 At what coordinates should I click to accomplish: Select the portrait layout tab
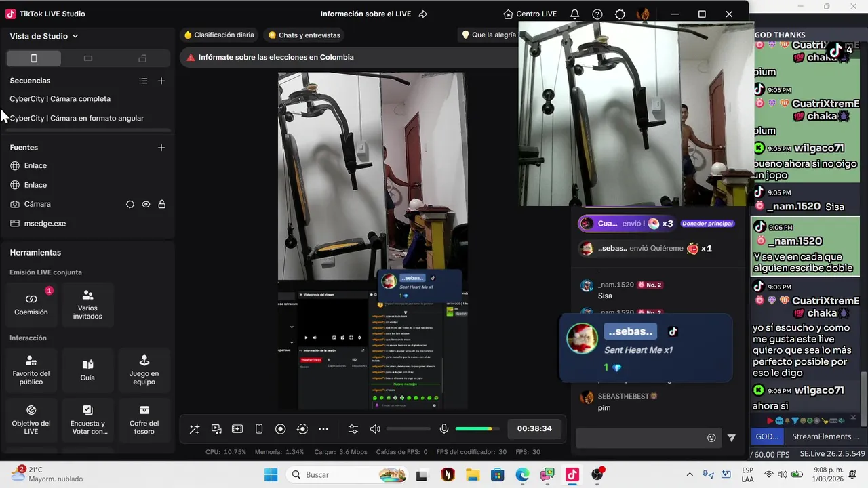34,58
